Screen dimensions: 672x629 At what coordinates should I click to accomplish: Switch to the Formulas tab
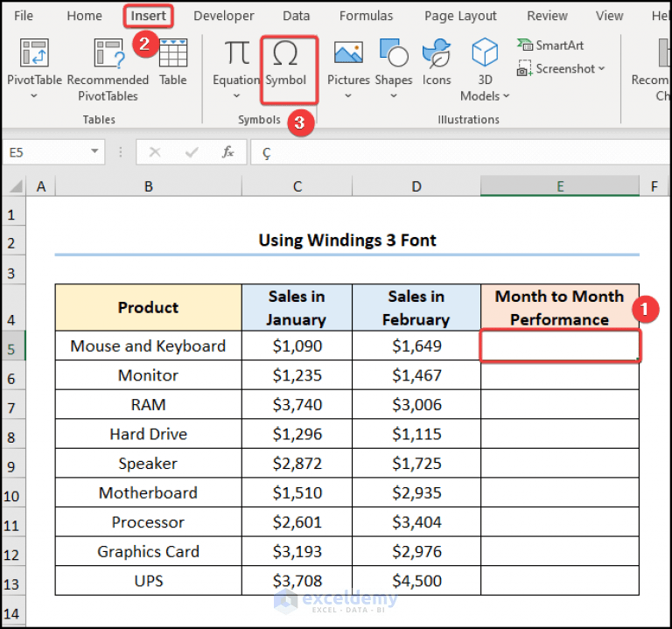366,16
